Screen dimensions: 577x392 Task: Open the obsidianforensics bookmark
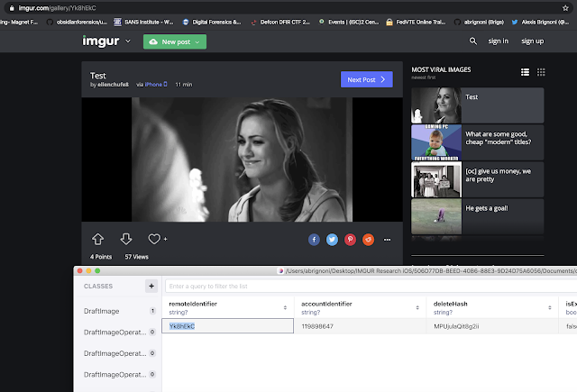pos(77,22)
